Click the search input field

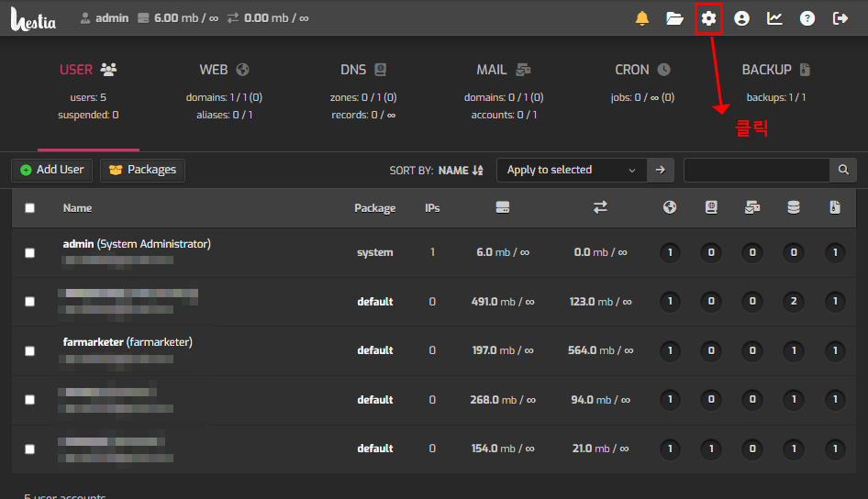(x=757, y=170)
